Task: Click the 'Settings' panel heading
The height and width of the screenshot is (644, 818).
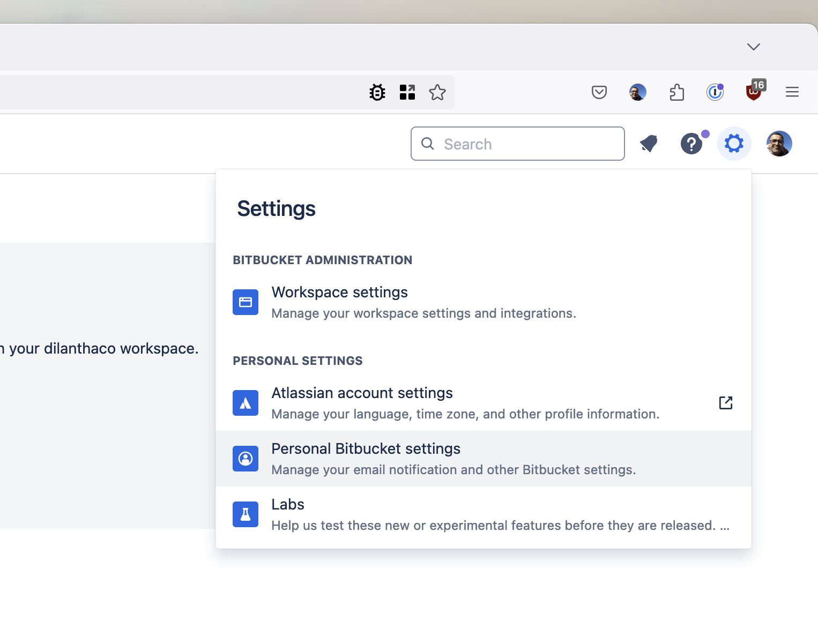Action: (277, 208)
